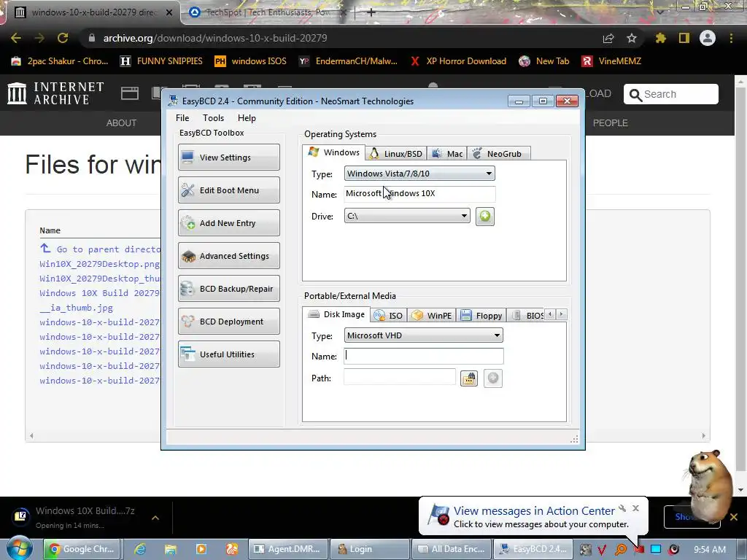The width and height of the screenshot is (747, 560).
Task: Open Win10X_20279Desktop.png file link
Action: (x=99, y=264)
